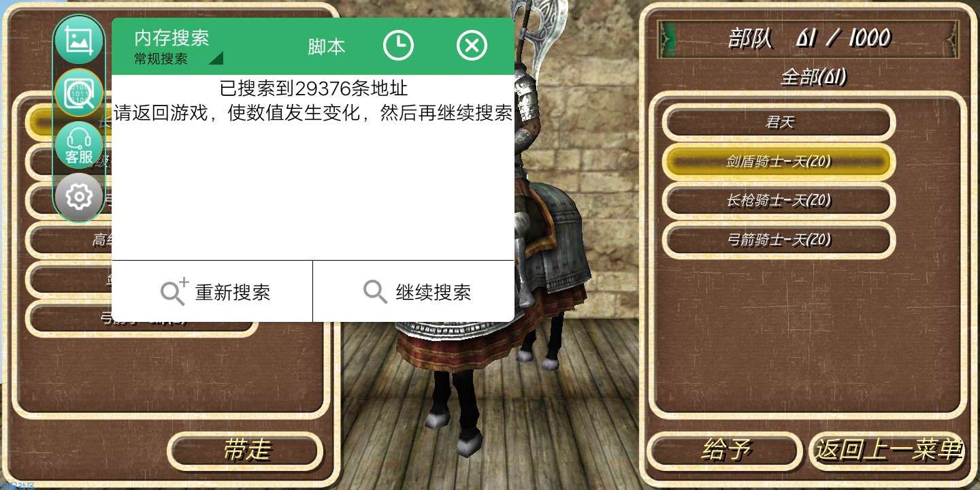The height and width of the screenshot is (490, 980).
Task: Click the 带走 take button
Action: 246,451
